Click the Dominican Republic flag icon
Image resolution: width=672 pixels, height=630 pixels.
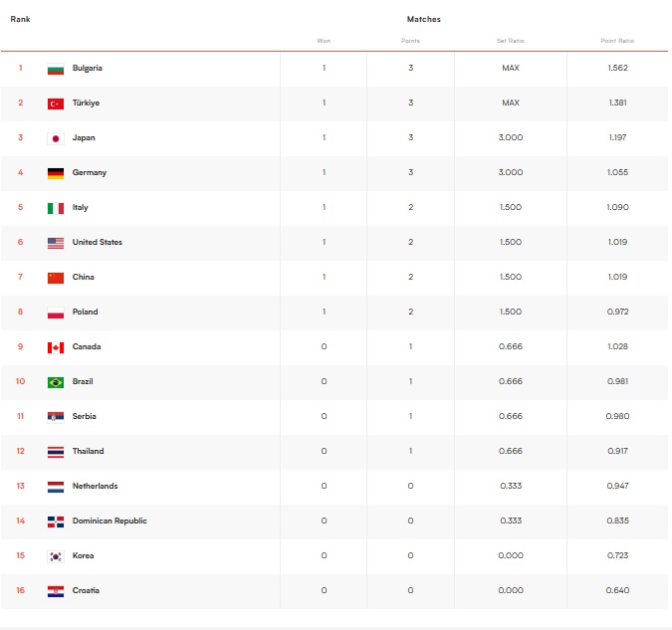56,522
